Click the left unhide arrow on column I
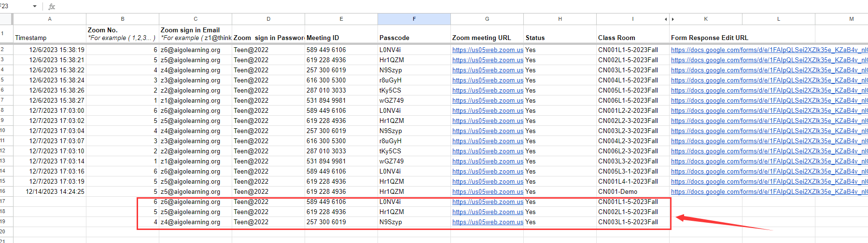 (666, 19)
